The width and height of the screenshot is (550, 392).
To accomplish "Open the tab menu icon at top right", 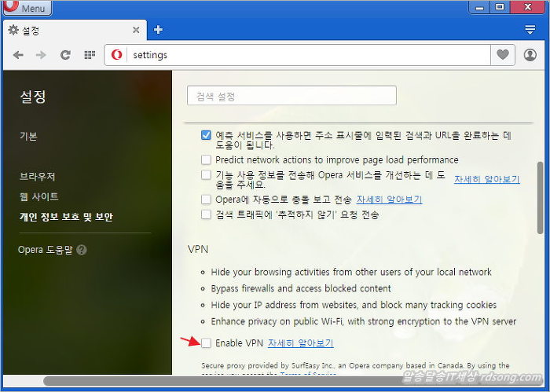I will point(530,30).
